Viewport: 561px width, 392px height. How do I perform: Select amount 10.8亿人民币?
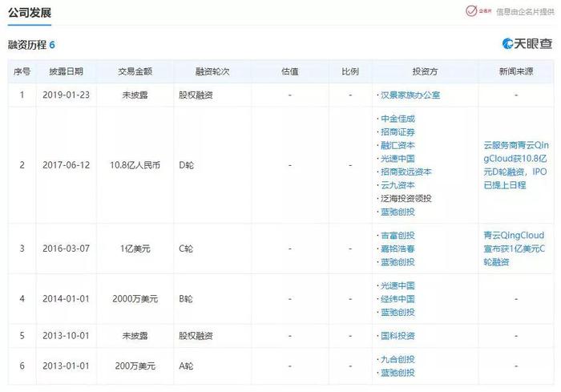pyautogui.click(x=135, y=165)
